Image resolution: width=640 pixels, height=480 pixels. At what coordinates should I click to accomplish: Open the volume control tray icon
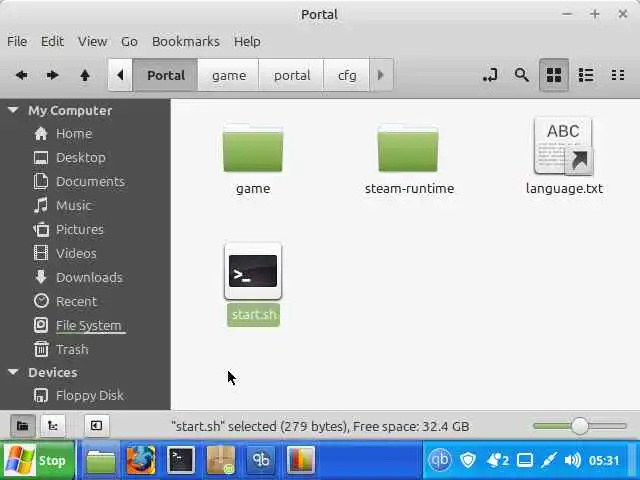click(572, 460)
